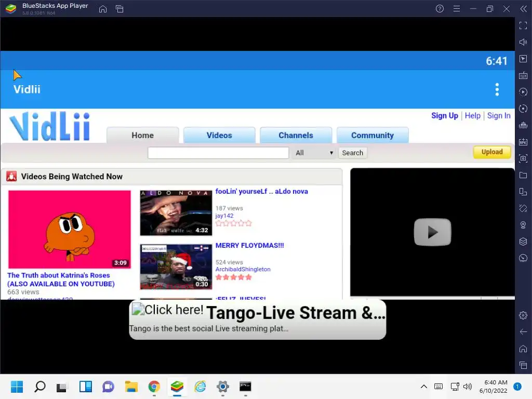Show hidden system tray icons chevron

pyautogui.click(x=424, y=387)
